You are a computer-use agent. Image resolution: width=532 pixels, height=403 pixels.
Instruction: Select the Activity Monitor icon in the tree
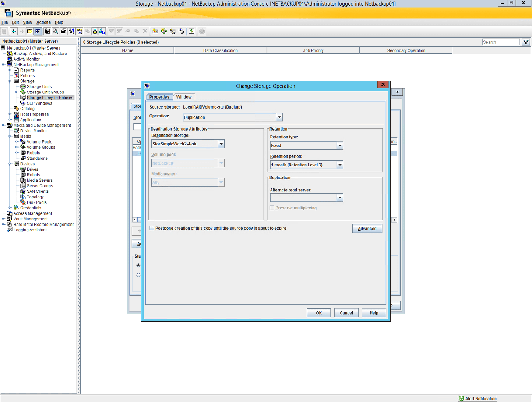[10, 59]
